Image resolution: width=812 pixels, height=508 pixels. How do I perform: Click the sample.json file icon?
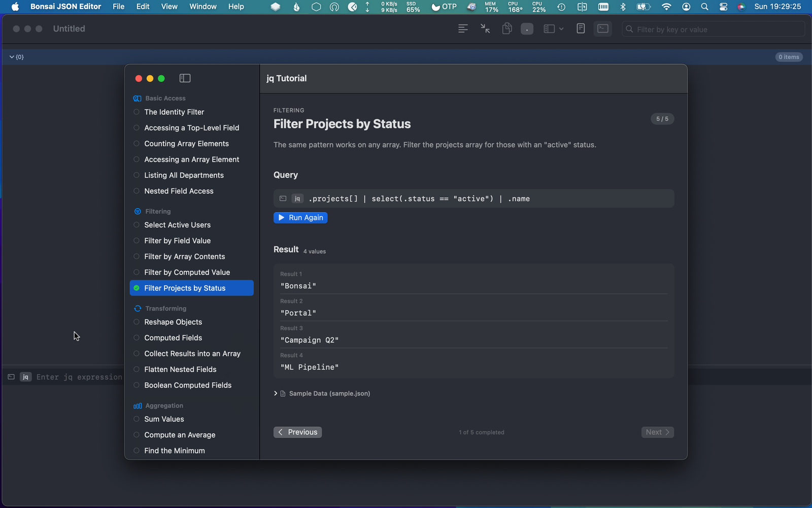(283, 394)
